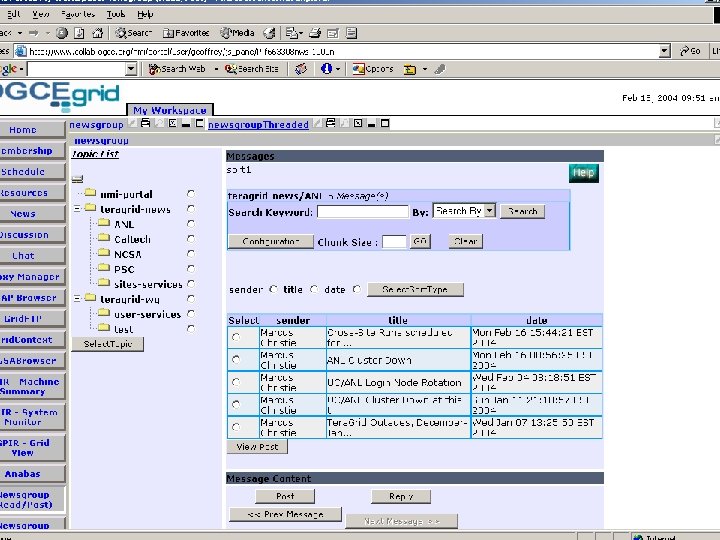Choose sort by title radio button
This screenshot has width=720, height=540.
[x=314, y=289]
